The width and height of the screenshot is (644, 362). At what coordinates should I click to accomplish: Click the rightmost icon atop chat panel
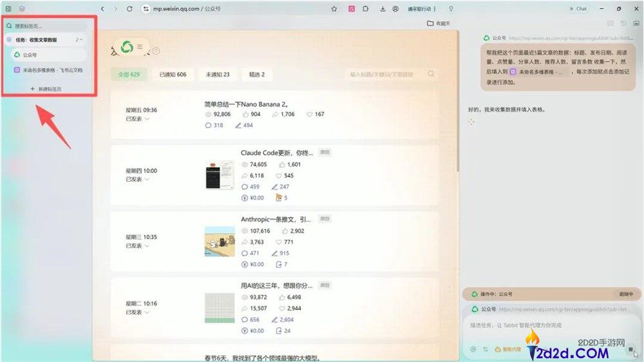click(x=636, y=24)
